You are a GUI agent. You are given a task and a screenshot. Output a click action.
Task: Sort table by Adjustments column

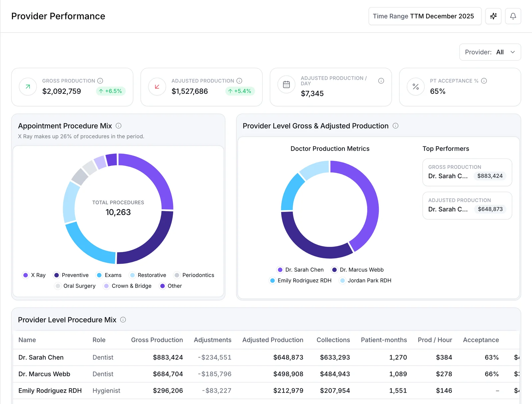[212, 340]
